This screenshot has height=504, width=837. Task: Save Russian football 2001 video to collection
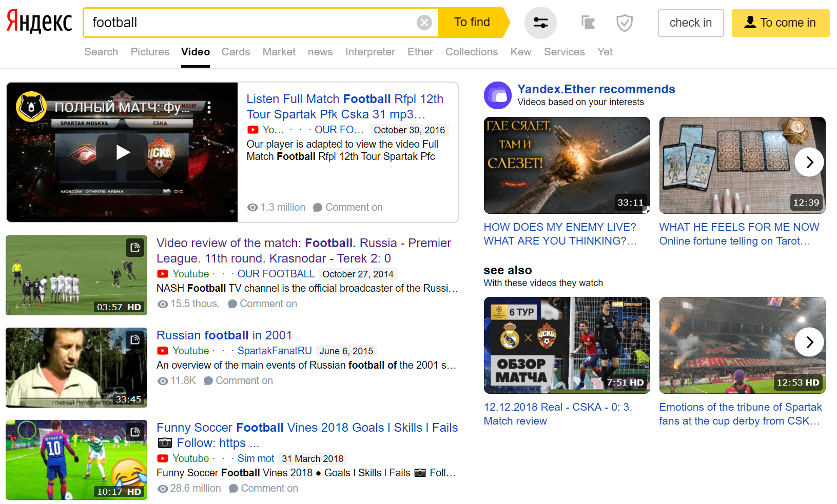tap(135, 340)
